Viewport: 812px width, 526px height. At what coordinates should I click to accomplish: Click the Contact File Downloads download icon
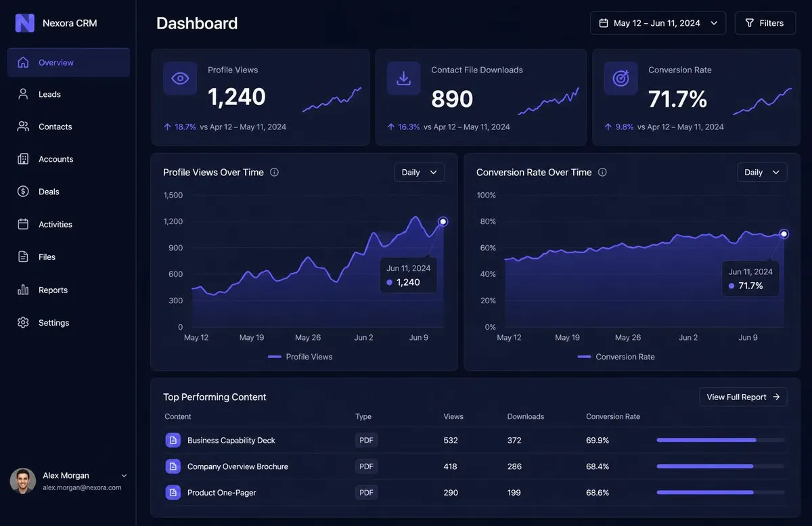(x=404, y=79)
